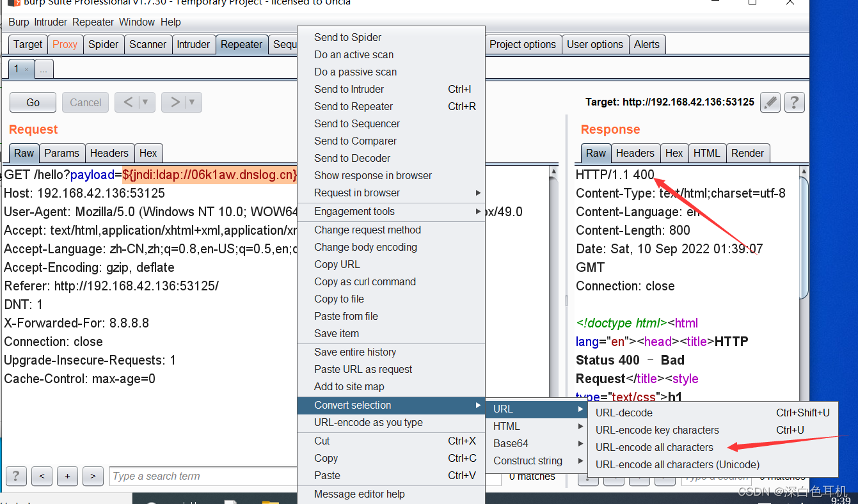
Task: Choose Paste URL as request
Action: coord(392,369)
